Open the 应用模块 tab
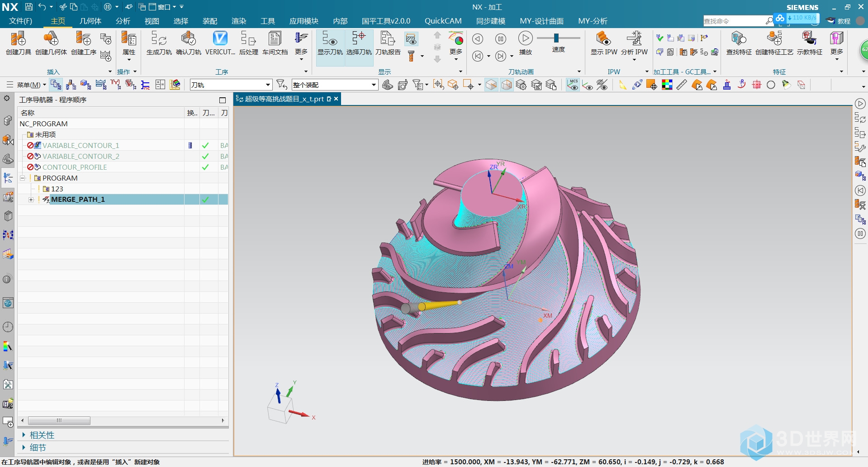868x467 pixels. tap(304, 21)
